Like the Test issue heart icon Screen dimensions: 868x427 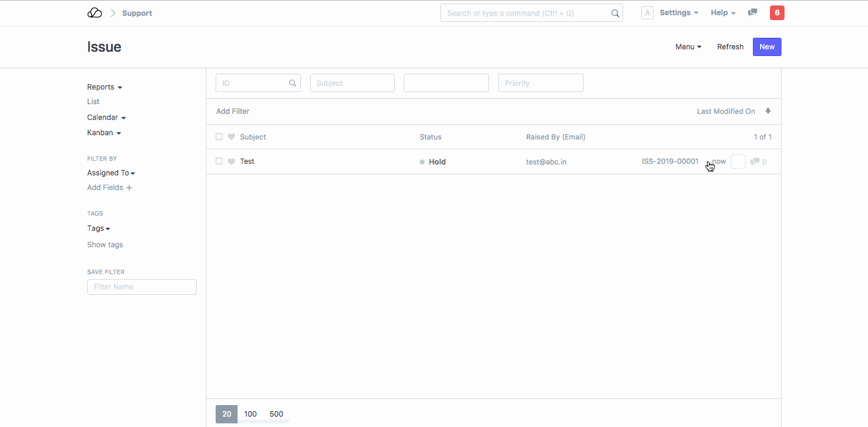231,161
